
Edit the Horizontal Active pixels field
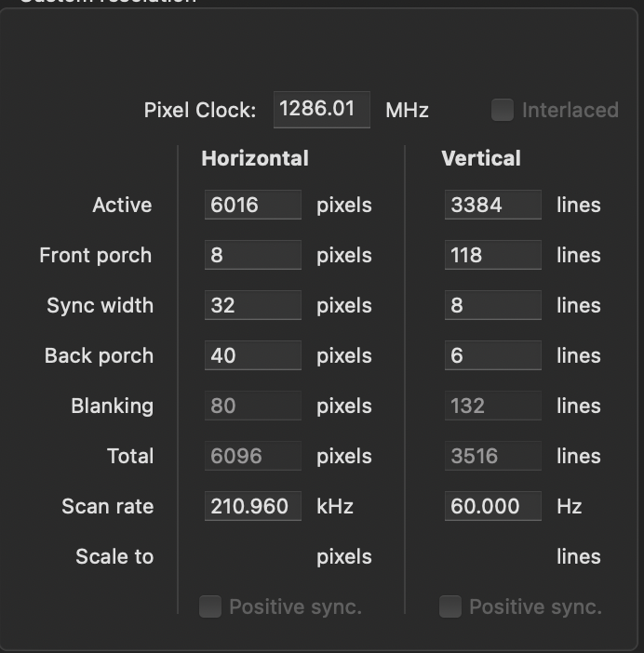(x=252, y=205)
